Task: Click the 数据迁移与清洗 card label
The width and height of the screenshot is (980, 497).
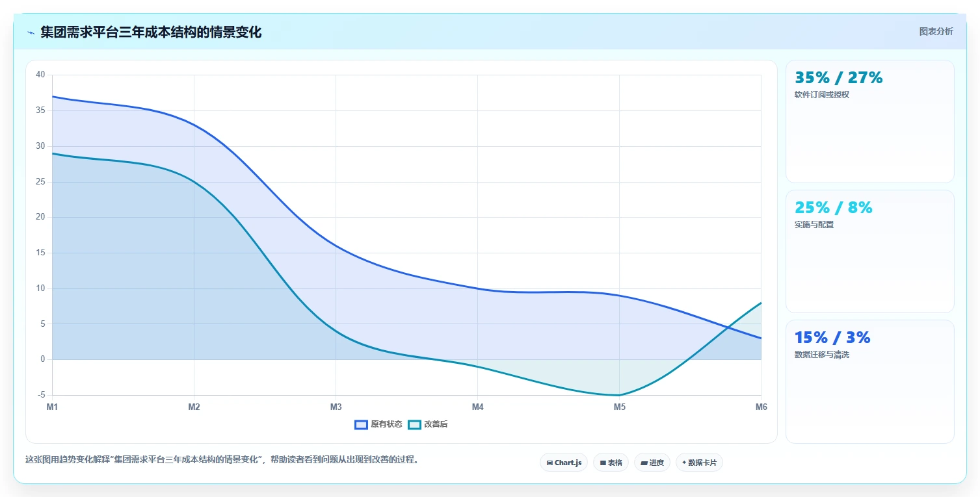Action: coord(822,355)
